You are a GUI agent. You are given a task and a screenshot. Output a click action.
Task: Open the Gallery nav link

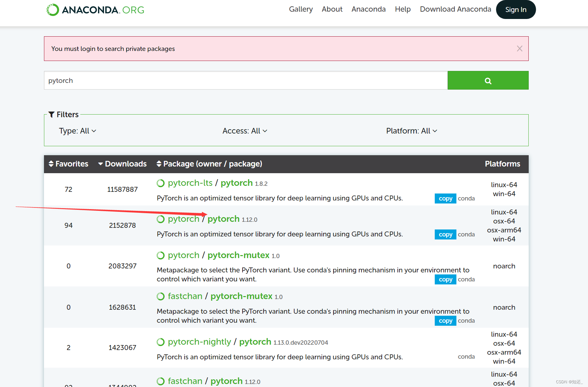[x=301, y=9]
